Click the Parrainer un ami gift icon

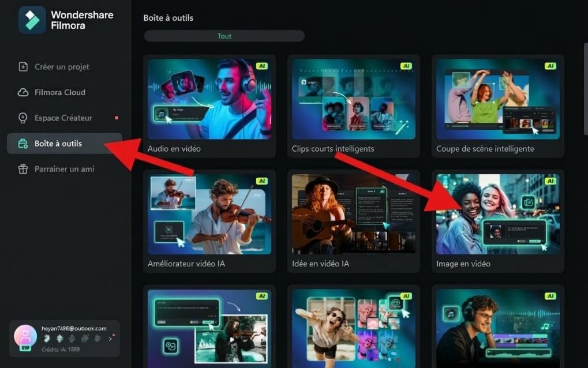[23, 168]
